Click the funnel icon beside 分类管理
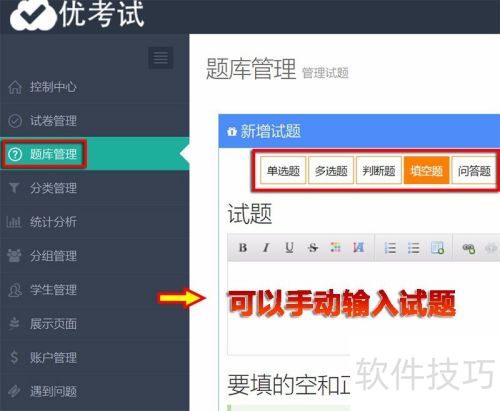Screen dimensions: 500x411 14,188
